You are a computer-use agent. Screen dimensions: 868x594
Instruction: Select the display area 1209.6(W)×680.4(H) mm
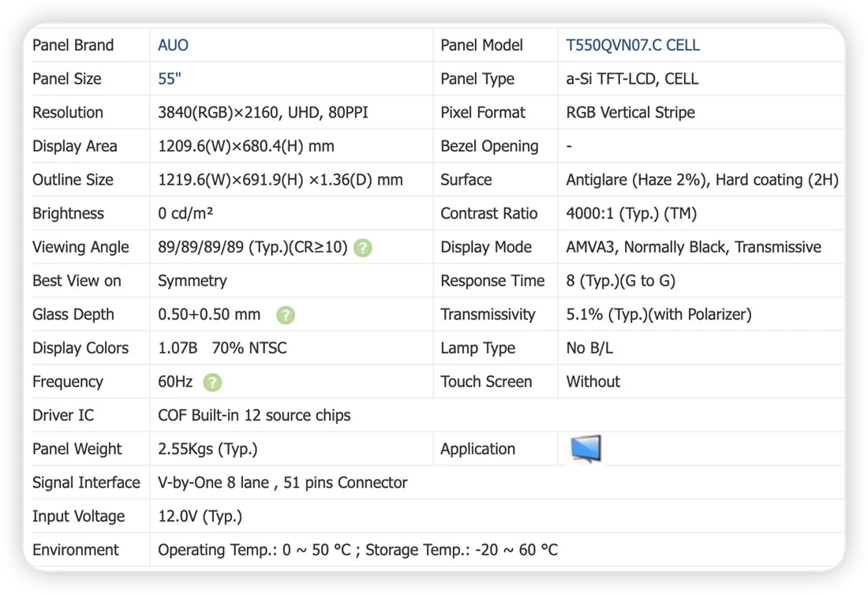[245, 147]
